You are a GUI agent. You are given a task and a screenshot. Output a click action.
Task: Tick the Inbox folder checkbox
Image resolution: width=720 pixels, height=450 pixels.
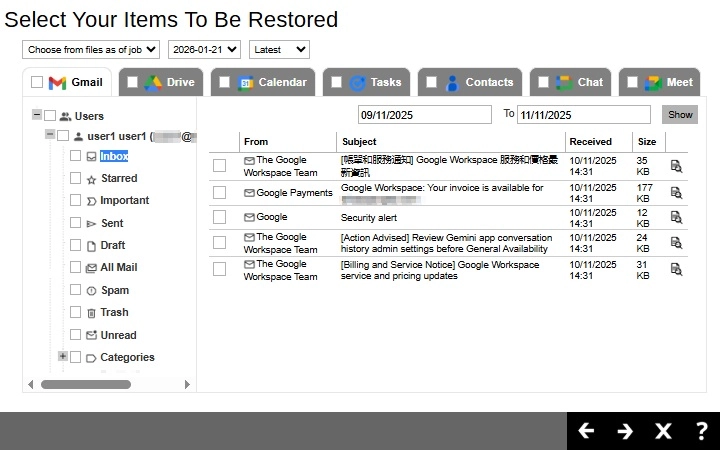pyautogui.click(x=75, y=156)
